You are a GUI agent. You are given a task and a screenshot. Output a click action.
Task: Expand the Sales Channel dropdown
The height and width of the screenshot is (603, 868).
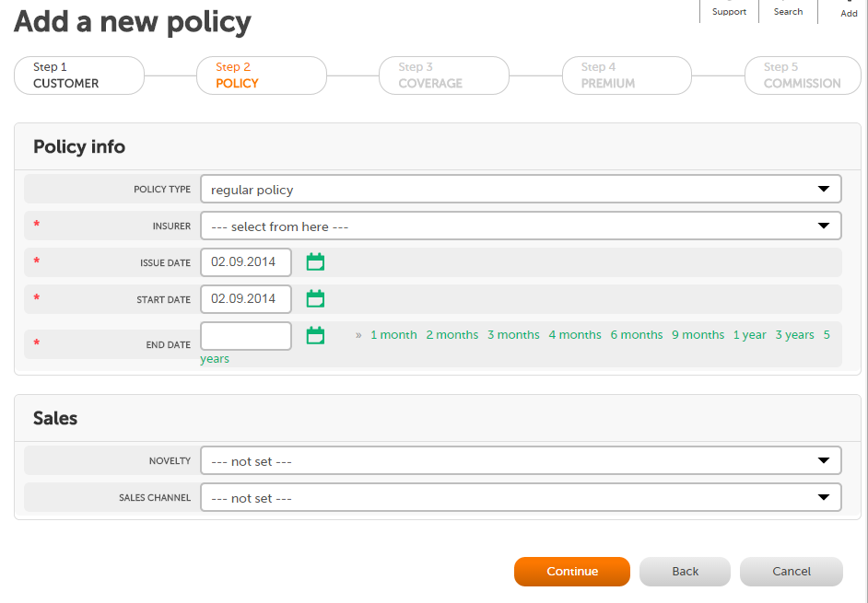pyautogui.click(x=520, y=498)
